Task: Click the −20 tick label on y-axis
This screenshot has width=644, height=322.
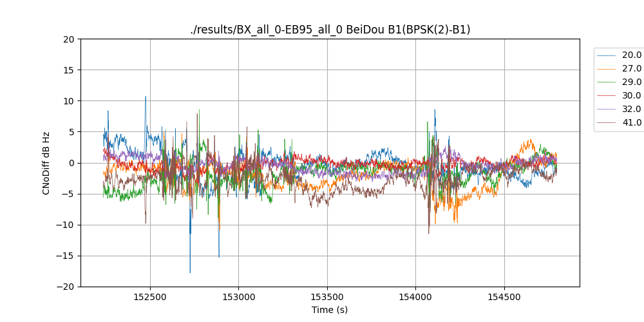Action: (66, 287)
